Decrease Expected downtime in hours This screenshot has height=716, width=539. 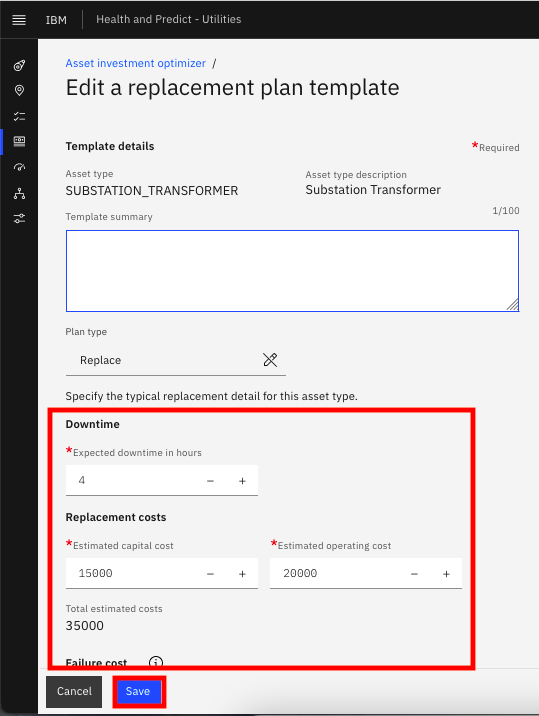pyautogui.click(x=210, y=481)
